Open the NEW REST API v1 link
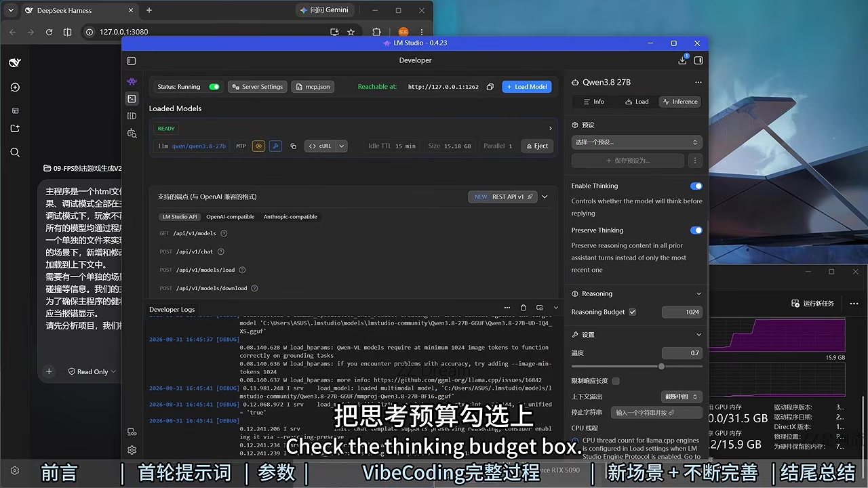 pos(502,197)
